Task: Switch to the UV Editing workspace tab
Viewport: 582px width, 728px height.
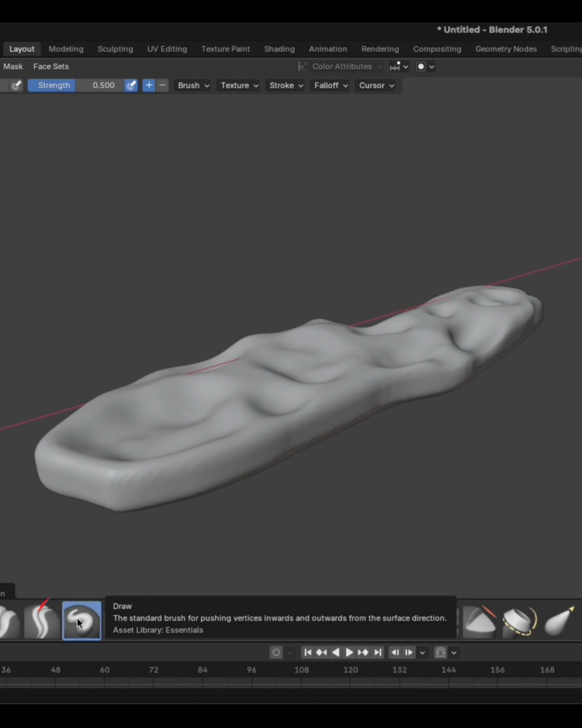Action: click(167, 49)
